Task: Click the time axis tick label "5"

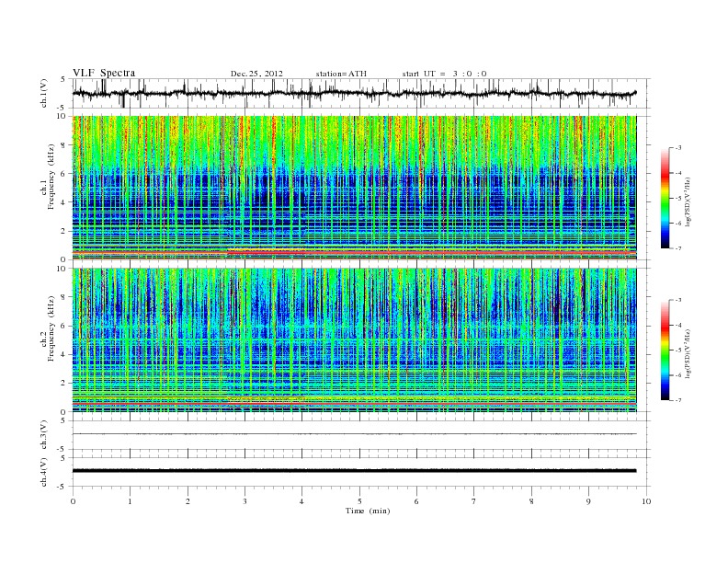Action: coord(359,501)
